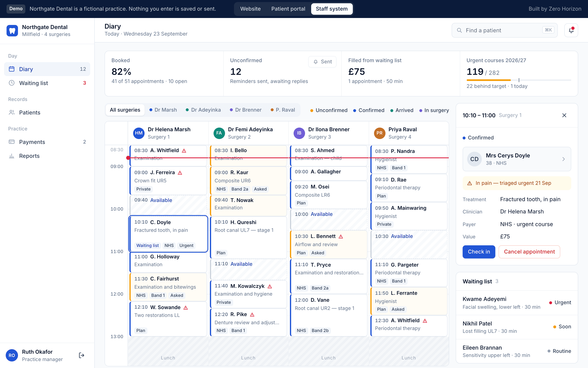Filter diary to Dr Brenner

point(246,110)
